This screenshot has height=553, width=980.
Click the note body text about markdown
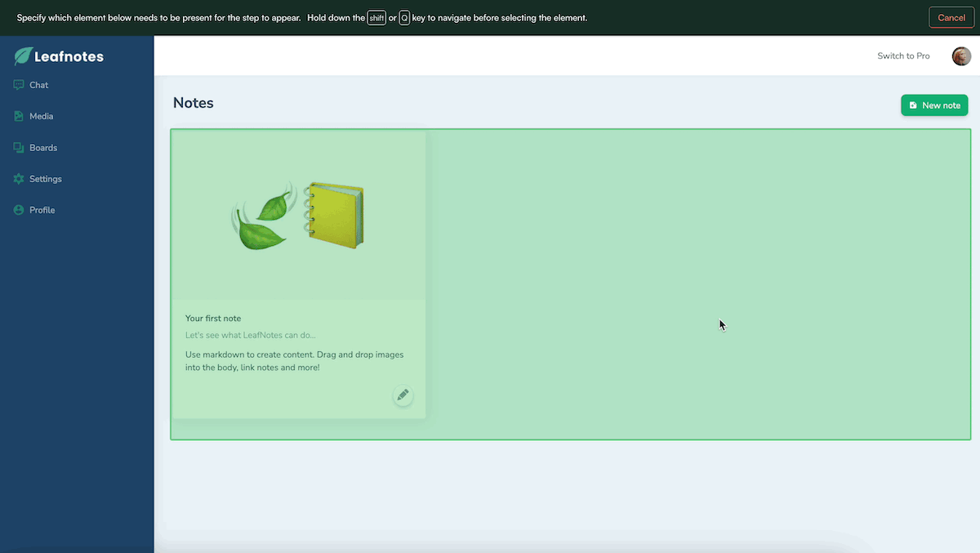[295, 361]
